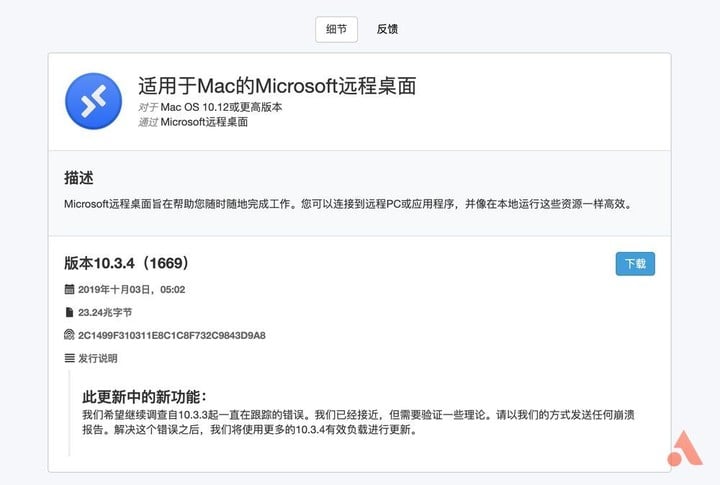The width and height of the screenshot is (720, 485).
Task: Click the title 适用于Mac的Microsoft远程桌面
Action: pyautogui.click(x=276, y=84)
